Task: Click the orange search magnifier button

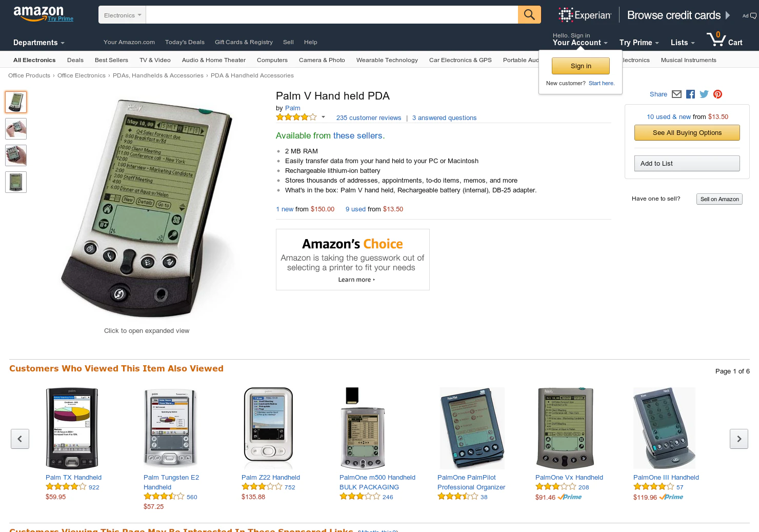Action: (x=529, y=15)
